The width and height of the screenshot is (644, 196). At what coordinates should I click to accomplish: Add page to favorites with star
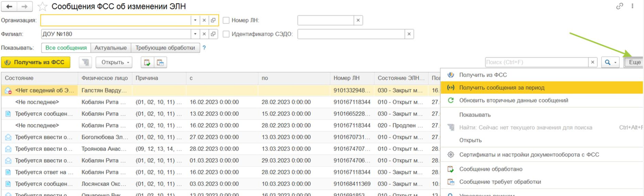[42, 6]
